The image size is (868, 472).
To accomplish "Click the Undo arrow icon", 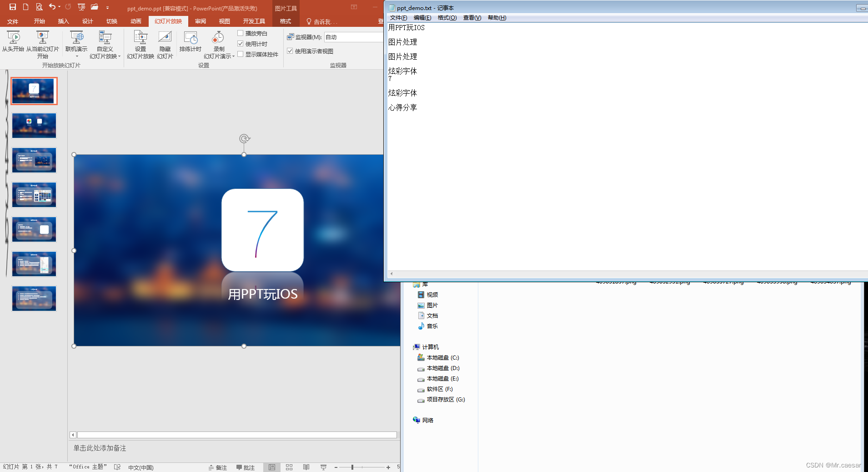I will 52,7.
